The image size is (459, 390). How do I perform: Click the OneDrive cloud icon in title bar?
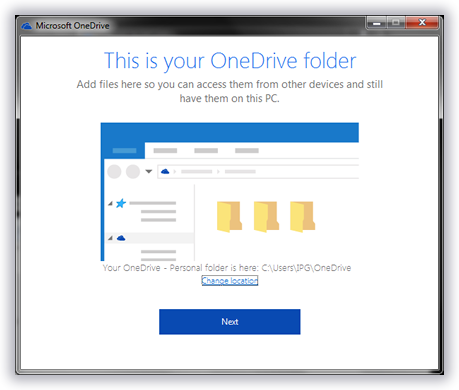pyautogui.click(x=27, y=26)
